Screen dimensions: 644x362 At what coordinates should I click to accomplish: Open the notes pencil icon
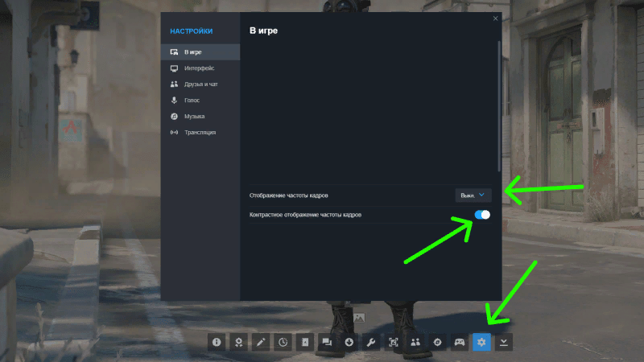coord(261,342)
